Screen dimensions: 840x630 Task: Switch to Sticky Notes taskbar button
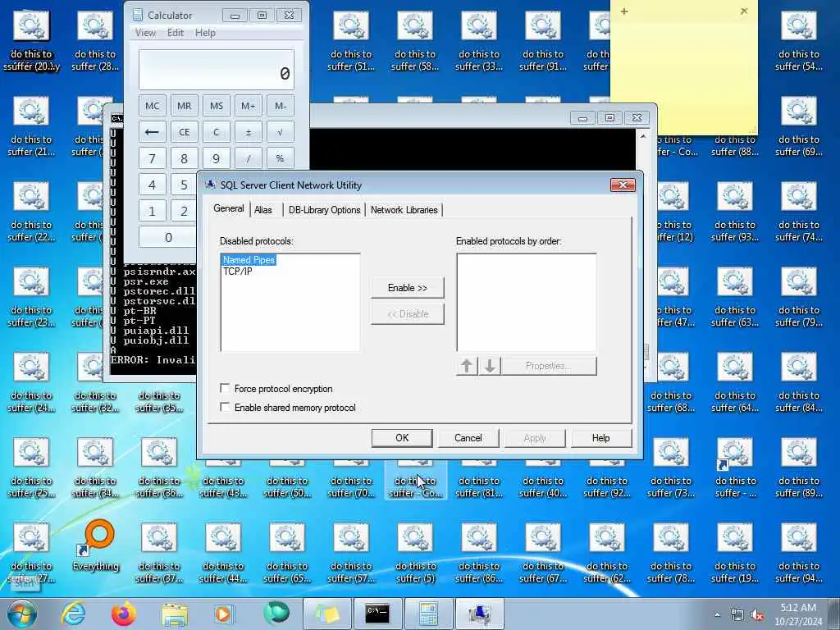327,614
